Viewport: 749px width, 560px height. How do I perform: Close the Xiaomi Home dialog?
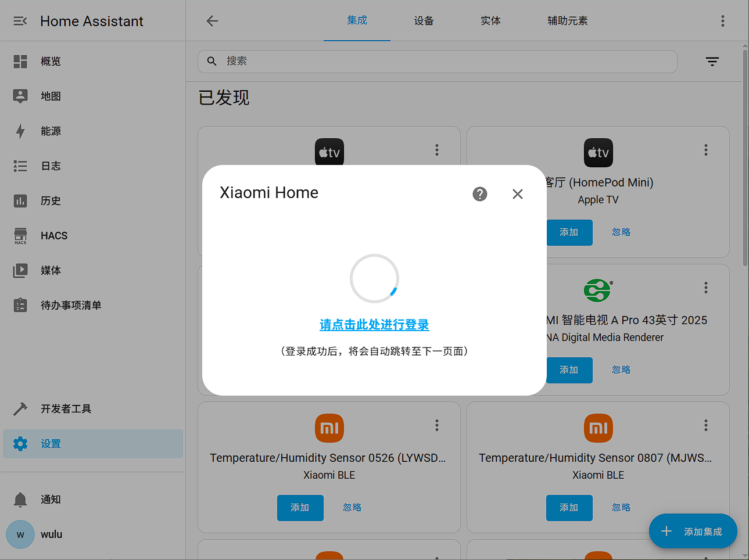pyautogui.click(x=518, y=194)
